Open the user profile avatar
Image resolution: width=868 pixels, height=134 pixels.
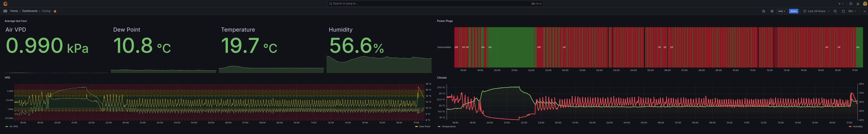[865, 4]
